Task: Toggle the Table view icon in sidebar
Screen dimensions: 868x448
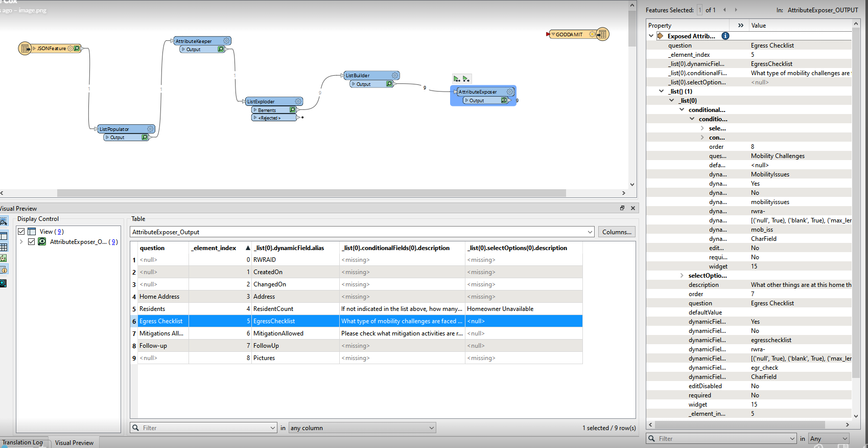Action: coord(3,247)
